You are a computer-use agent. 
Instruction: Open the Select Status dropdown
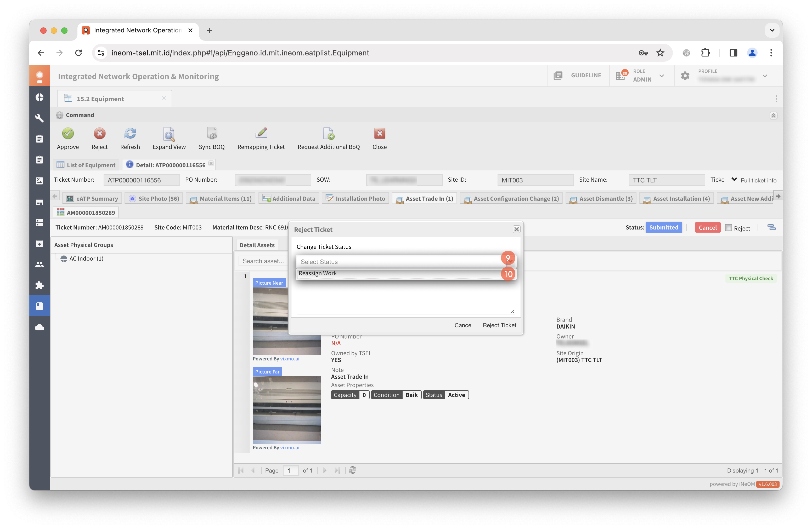coord(406,262)
